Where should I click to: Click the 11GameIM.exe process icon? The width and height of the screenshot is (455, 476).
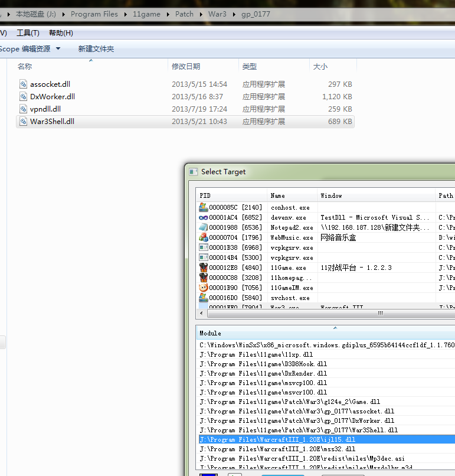203,288
